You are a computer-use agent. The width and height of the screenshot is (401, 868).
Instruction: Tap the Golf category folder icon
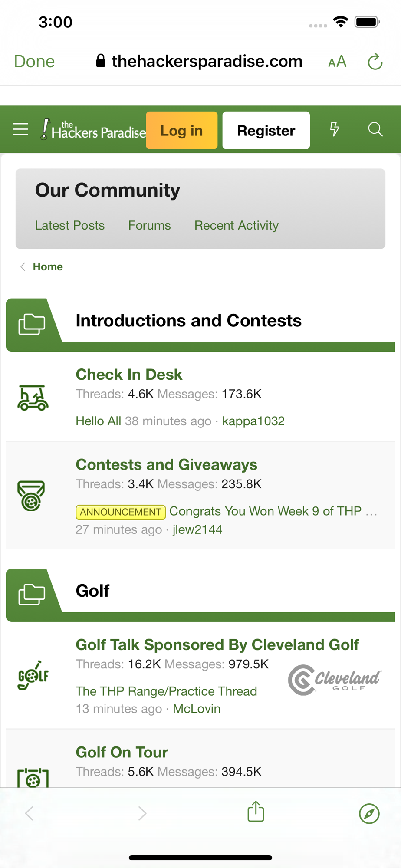click(x=32, y=595)
